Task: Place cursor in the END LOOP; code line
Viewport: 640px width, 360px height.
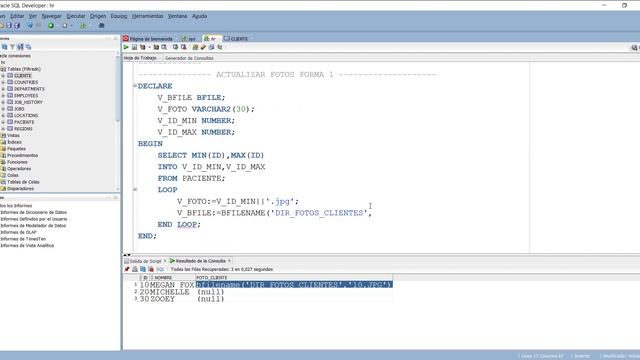Action: tap(179, 224)
